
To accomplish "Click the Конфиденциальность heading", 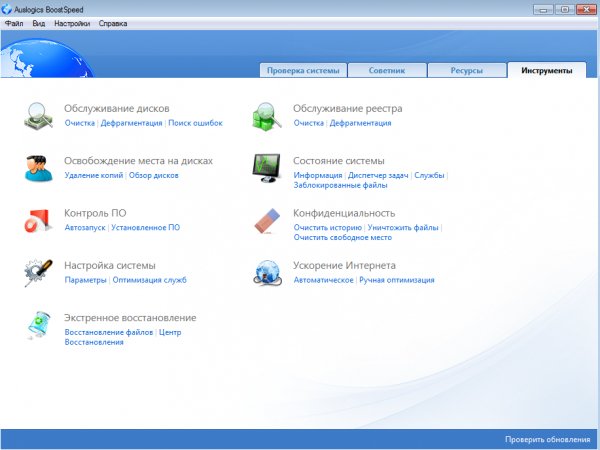I will click(344, 213).
